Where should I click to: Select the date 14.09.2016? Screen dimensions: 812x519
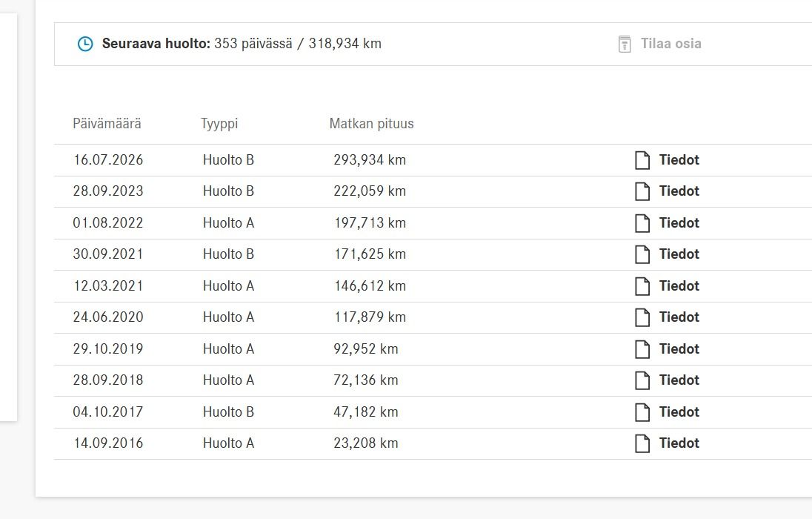[x=108, y=443]
